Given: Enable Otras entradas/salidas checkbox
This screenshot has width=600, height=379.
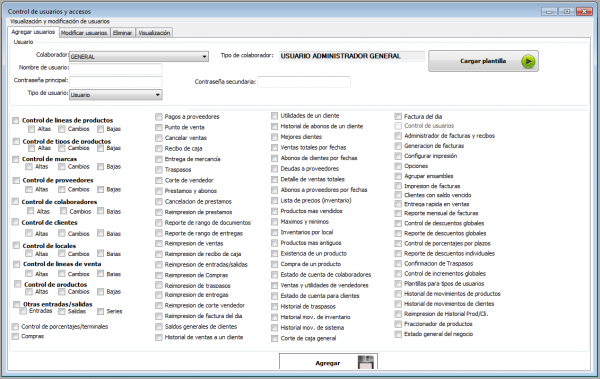Looking at the screenshot, I should pos(16,304).
